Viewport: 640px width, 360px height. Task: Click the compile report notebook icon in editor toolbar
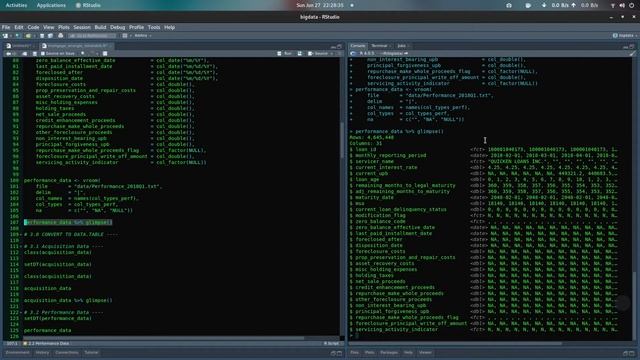(x=105, y=53)
